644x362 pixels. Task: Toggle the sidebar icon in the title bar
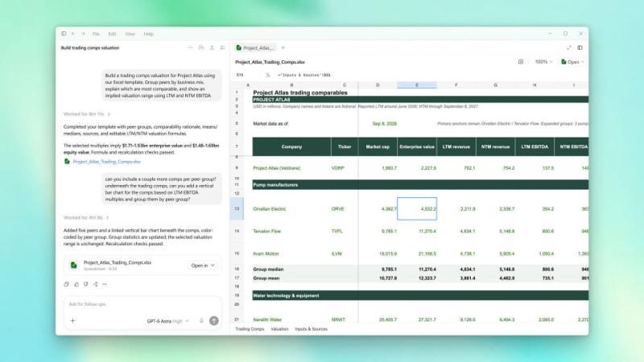pos(64,34)
